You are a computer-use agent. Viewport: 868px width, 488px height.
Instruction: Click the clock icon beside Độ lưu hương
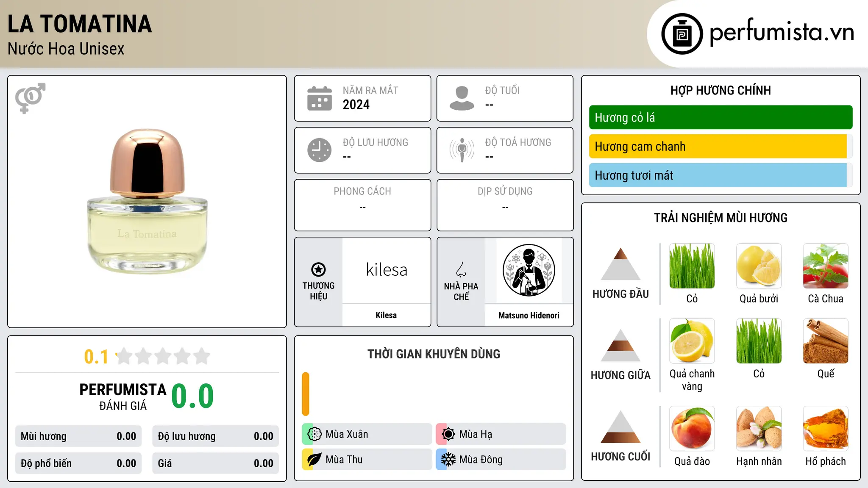pos(320,150)
